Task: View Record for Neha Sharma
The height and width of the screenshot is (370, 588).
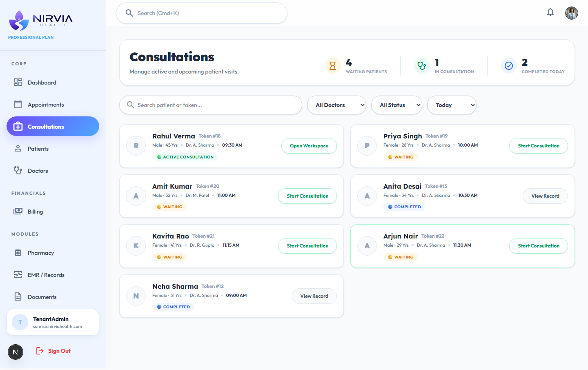Action: (x=314, y=296)
